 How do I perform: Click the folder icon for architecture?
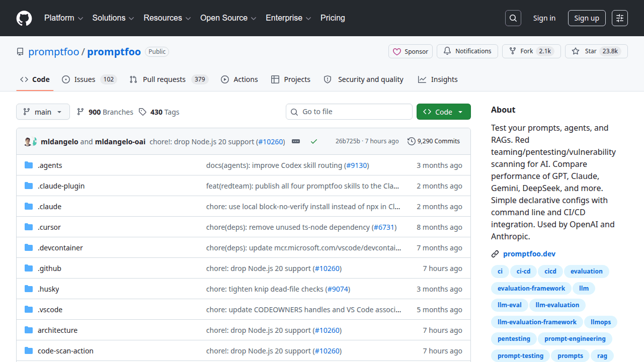pyautogui.click(x=29, y=330)
